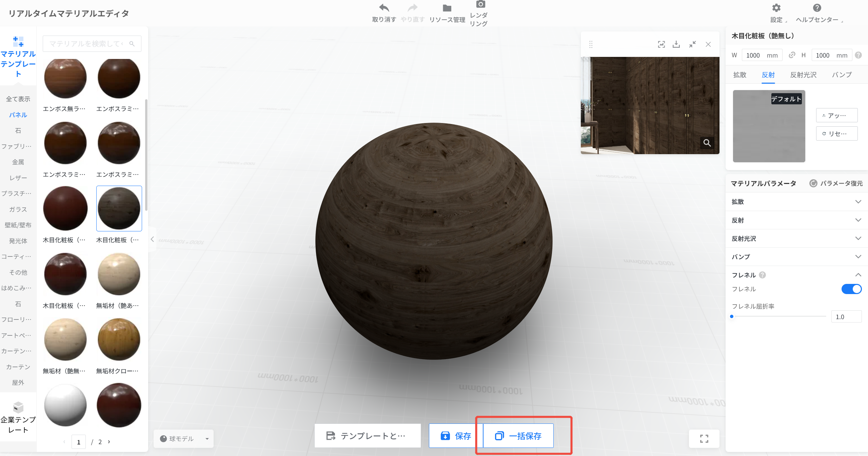
Task: Click the デフォルト gray texture swatch
Action: pos(769,126)
